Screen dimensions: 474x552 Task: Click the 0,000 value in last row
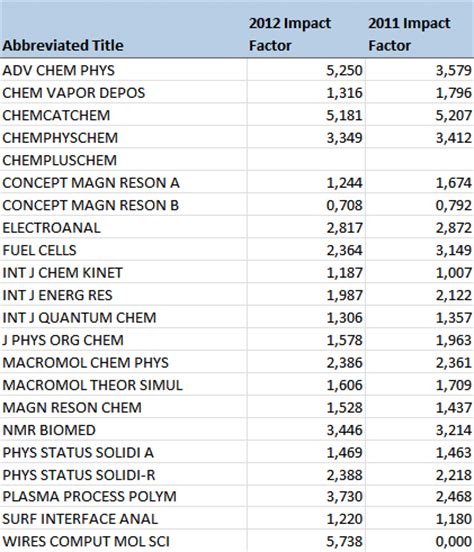click(x=454, y=542)
